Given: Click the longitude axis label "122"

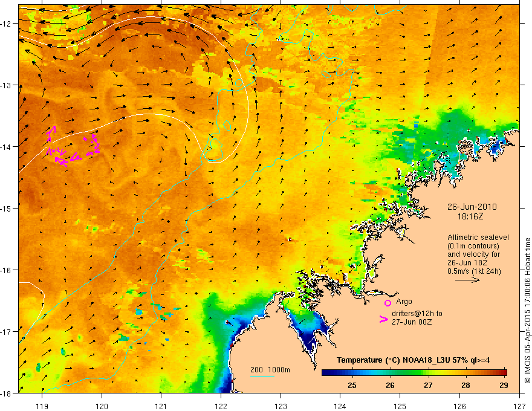Looking at the screenshot, I should click(x=221, y=406).
